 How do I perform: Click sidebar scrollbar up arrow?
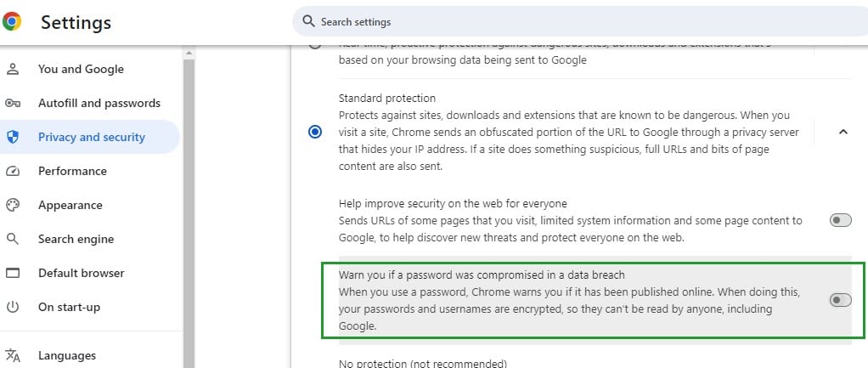pyautogui.click(x=189, y=54)
